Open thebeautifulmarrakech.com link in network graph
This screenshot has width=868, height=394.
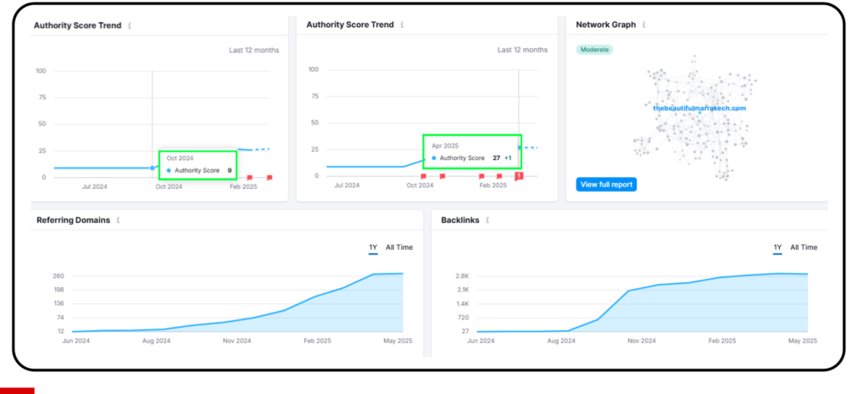point(699,108)
